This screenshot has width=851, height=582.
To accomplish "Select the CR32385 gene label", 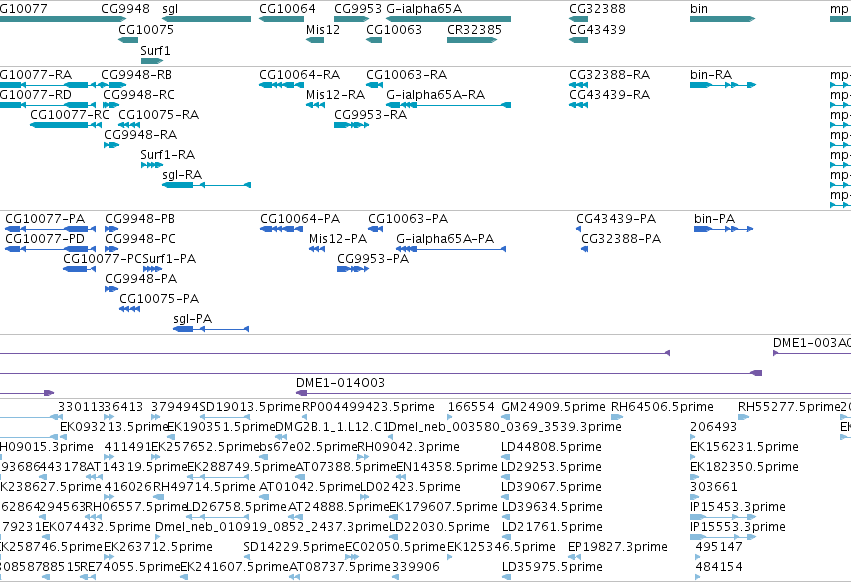I will pyautogui.click(x=474, y=29).
